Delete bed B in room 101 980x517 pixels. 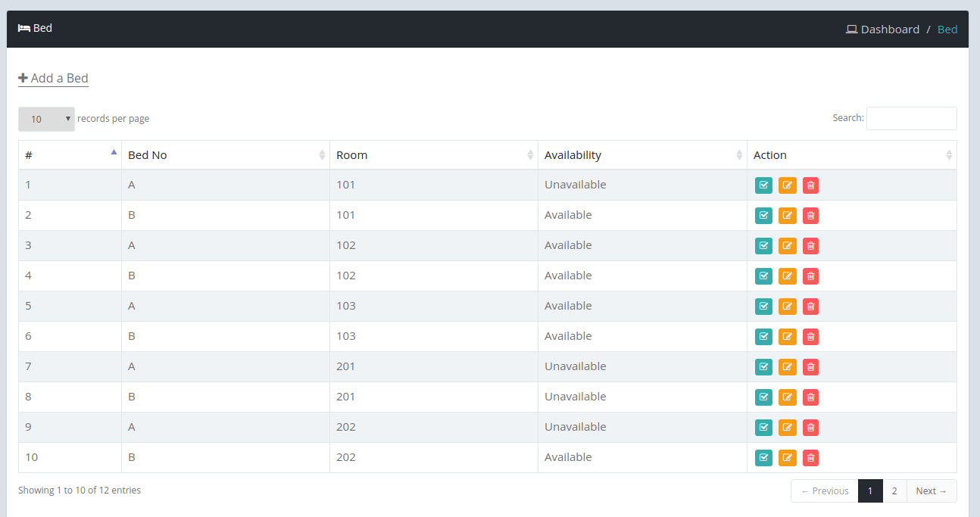tap(810, 216)
